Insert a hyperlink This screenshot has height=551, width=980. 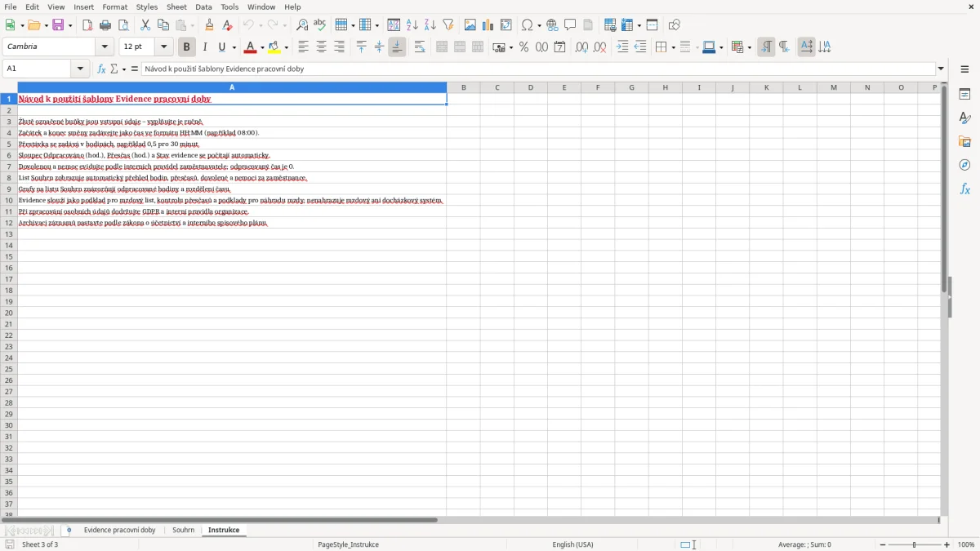click(x=552, y=25)
